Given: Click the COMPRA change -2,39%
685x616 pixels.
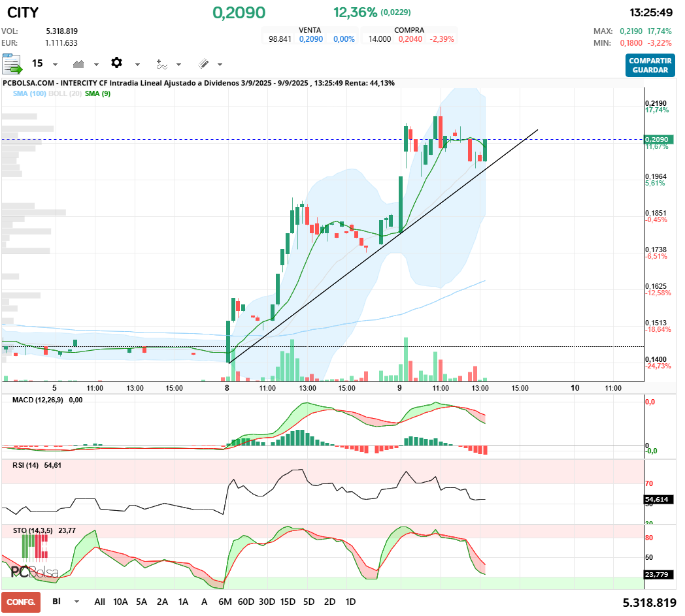Looking at the screenshot, I should pyautogui.click(x=442, y=39).
